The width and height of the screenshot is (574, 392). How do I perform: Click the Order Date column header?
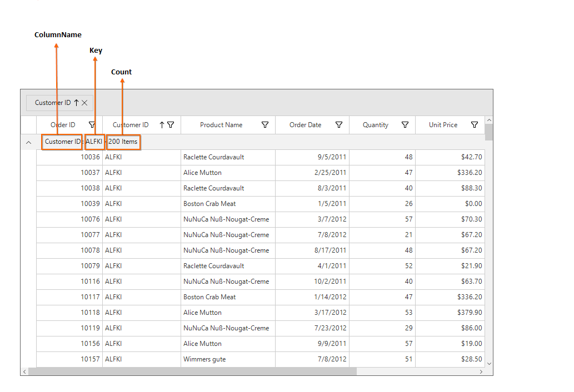point(306,124)
